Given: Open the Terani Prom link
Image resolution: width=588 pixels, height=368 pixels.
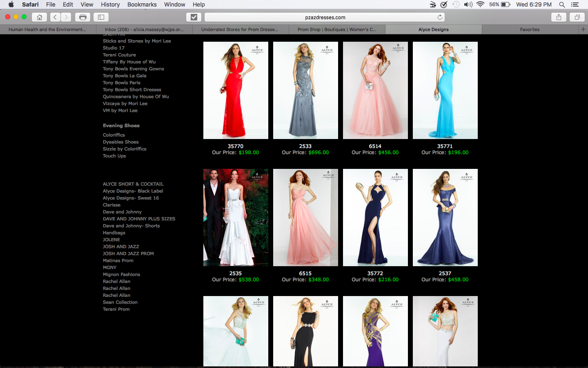Looking at the screenshot, I should click(x=116, y=309).
